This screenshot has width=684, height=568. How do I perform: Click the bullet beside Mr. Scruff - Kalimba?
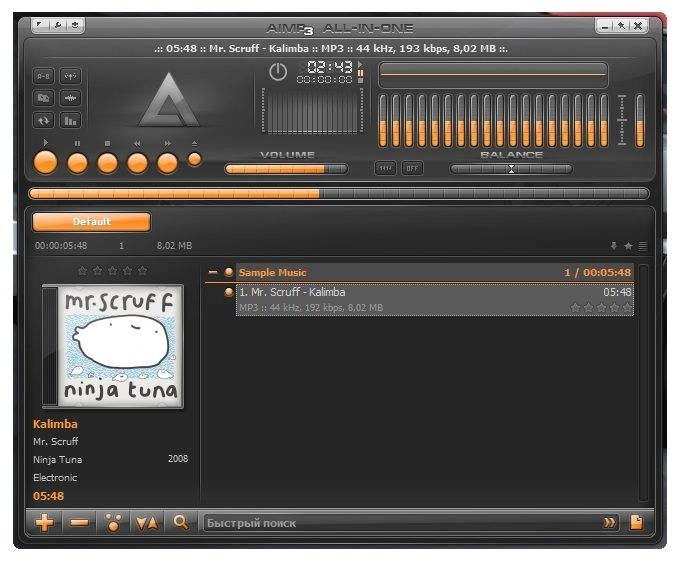[229, 292]
